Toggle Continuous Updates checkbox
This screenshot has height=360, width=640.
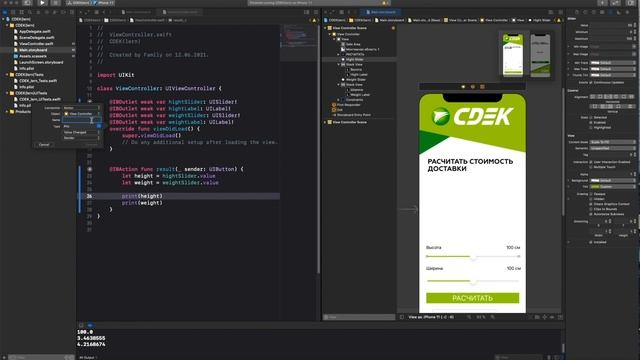591,82
